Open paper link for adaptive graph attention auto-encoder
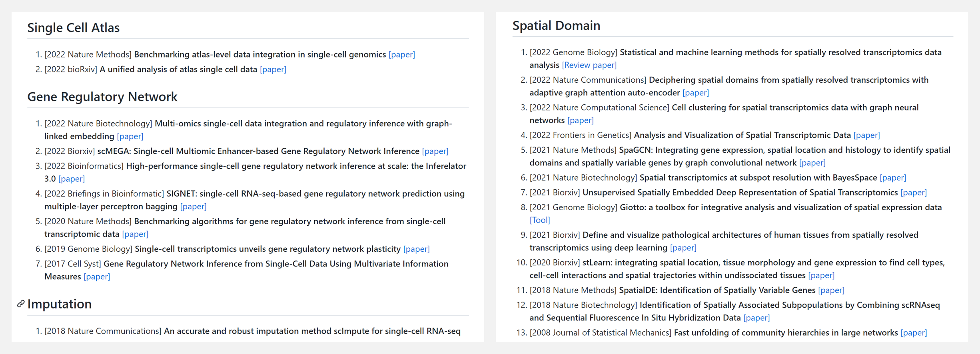The image size is (980, 354). click(695, 93)
